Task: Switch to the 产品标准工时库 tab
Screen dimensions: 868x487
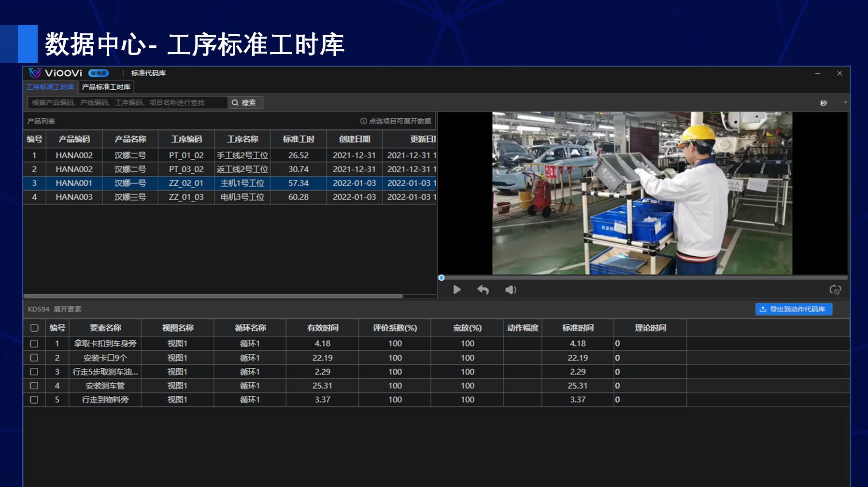Action: tap(105, 87)
